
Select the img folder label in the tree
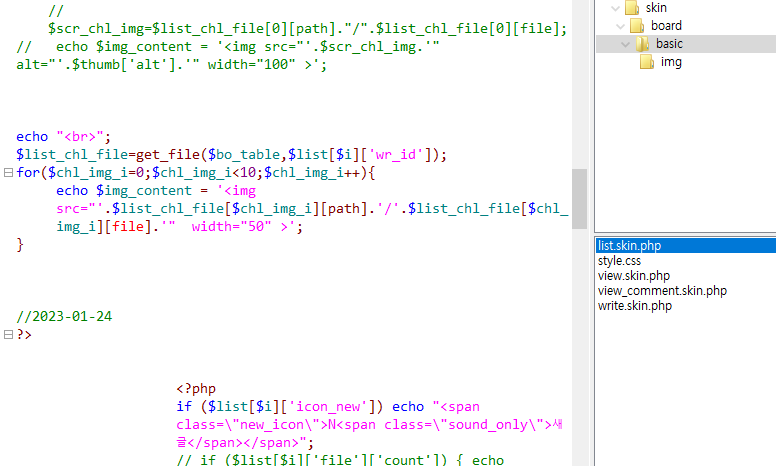click(x=671, y=62)
